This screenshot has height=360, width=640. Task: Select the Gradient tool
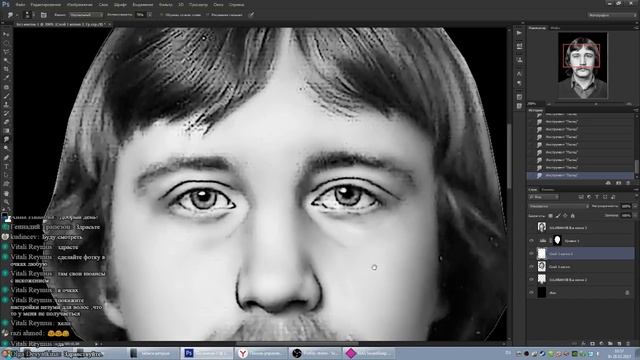click(x=6, y=131)
